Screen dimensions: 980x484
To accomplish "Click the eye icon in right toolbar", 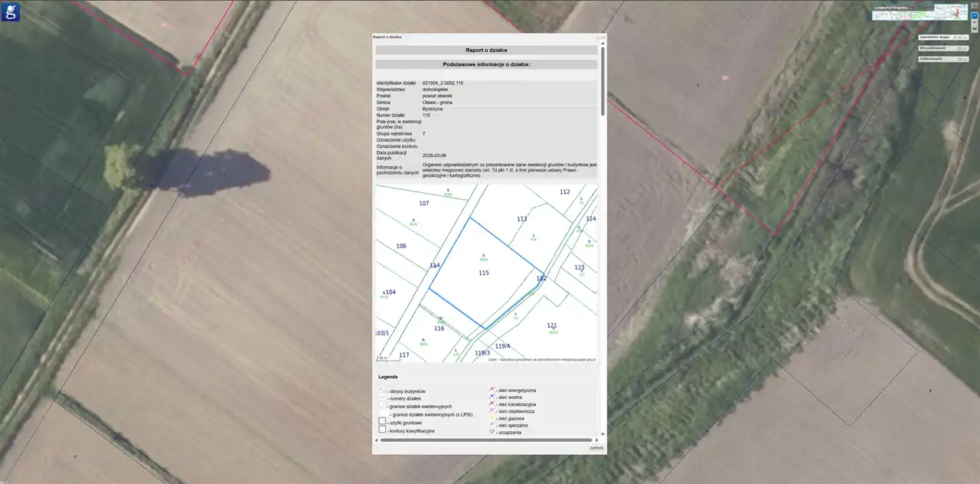I will pyautogui.click(x=975, y=29).
